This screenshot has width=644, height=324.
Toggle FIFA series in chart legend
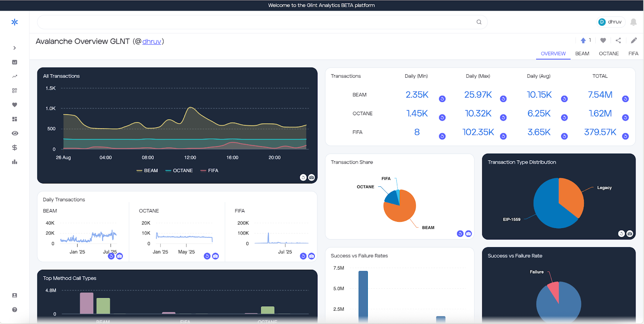tap(209, 171)
